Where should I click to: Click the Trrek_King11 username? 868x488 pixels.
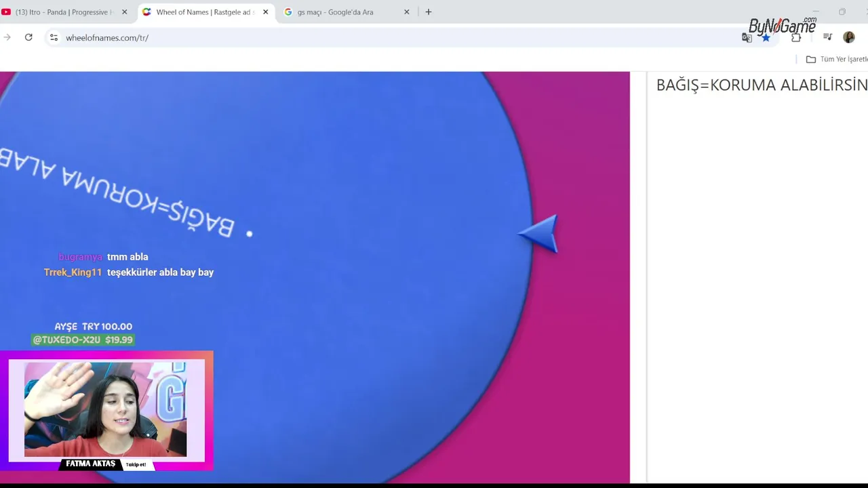pyautogui.click(x=73, y=272)
